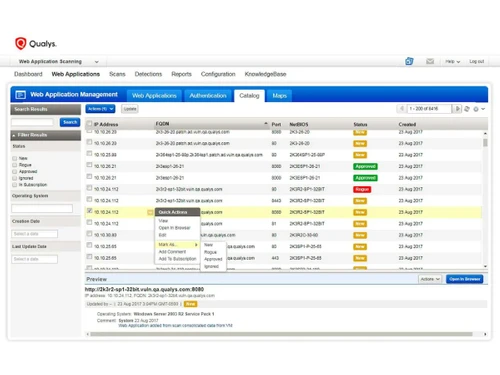Check the 10.10.24.112 port 80 Rogue row
Image resolution: width=500 pixels, height=375 pixels.
click(x=89, y=188)
